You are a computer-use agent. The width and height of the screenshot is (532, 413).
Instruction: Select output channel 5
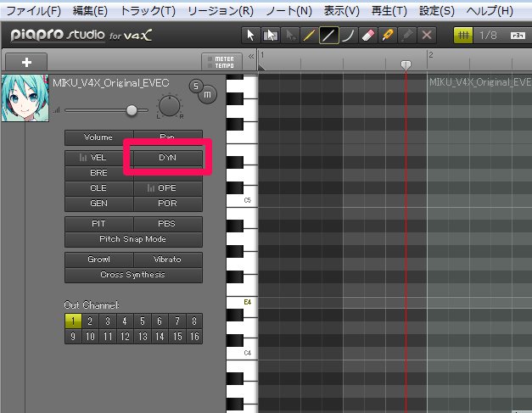click(143, 321)
